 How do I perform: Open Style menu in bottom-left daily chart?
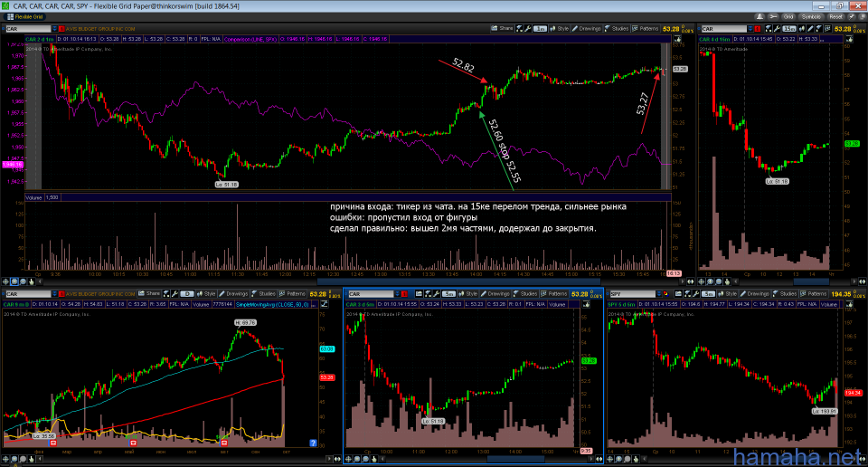(205, 293)
